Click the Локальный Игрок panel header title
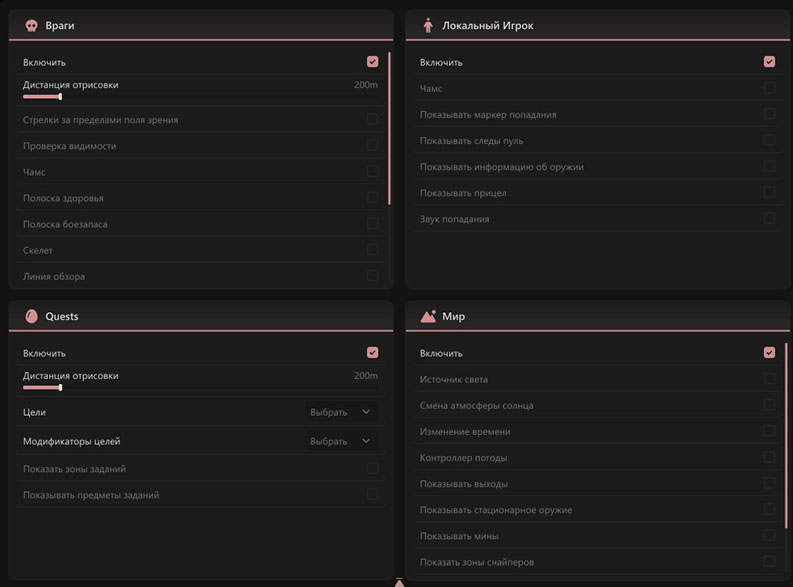 [487, 25]
